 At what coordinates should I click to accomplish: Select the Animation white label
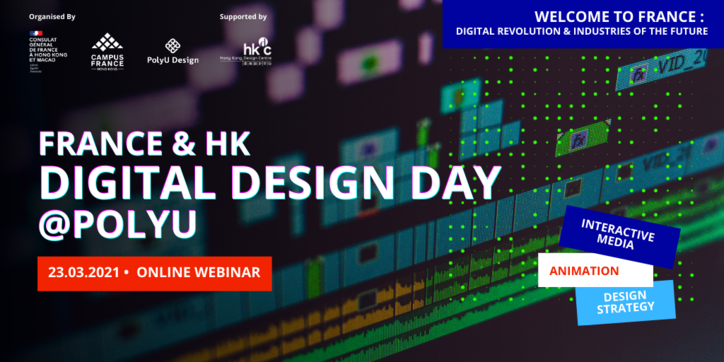595,270
